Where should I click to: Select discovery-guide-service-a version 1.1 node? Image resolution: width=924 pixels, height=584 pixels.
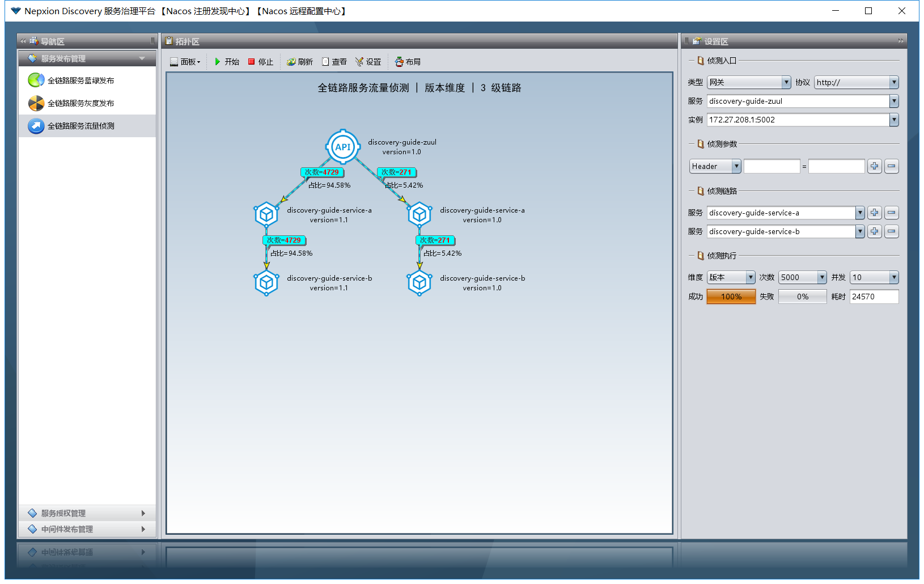point(266,214)
